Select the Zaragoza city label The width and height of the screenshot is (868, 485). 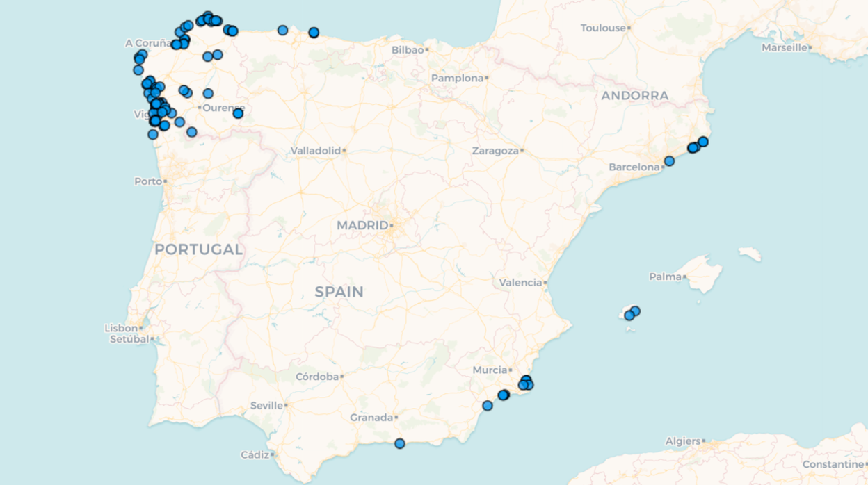pyautogui.click(x=495, y=151)
